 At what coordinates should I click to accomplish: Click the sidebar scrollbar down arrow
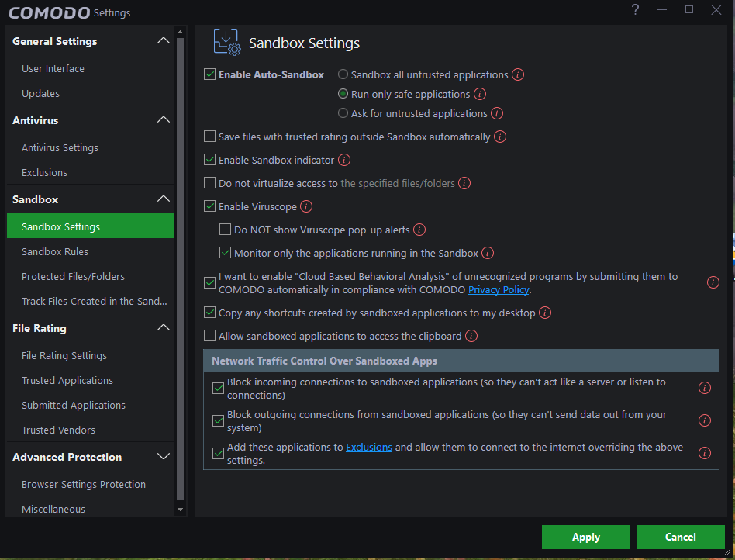(181, 510)
